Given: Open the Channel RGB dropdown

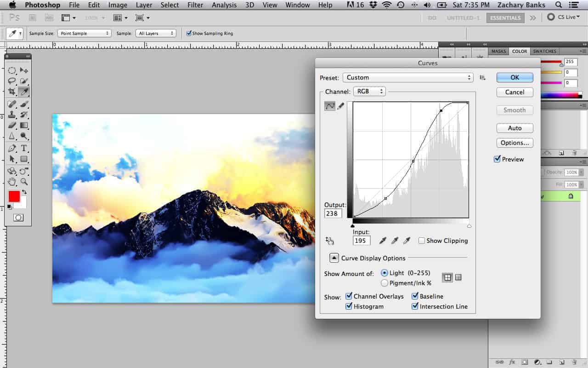Looking at the screenshot, I should [369, 92].
